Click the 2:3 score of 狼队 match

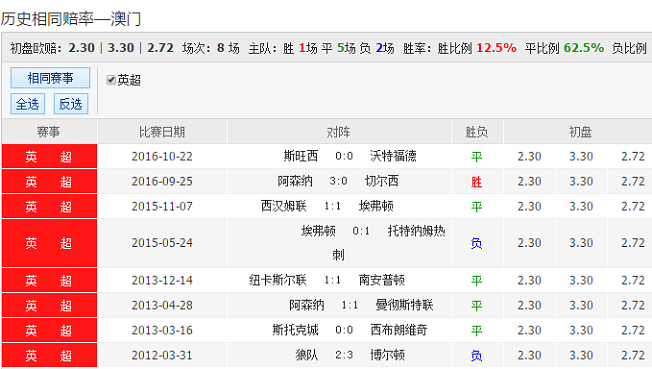point(344,355)
